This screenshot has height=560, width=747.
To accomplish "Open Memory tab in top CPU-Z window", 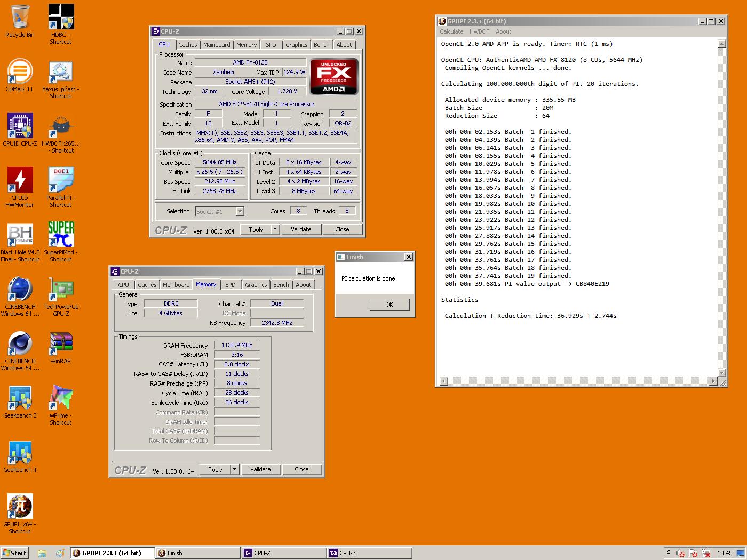I will (247, 45).
